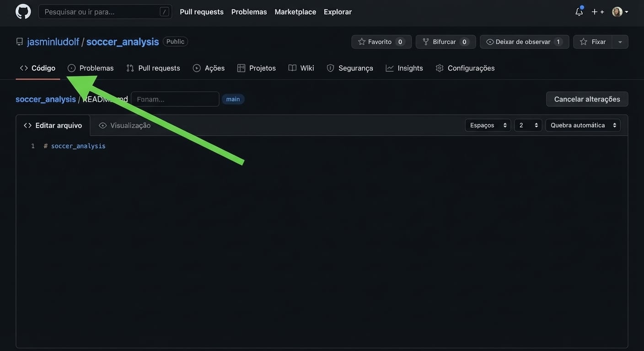Click the repository book icon beside jasminludolf
The image size is (644, 351).
20,42
